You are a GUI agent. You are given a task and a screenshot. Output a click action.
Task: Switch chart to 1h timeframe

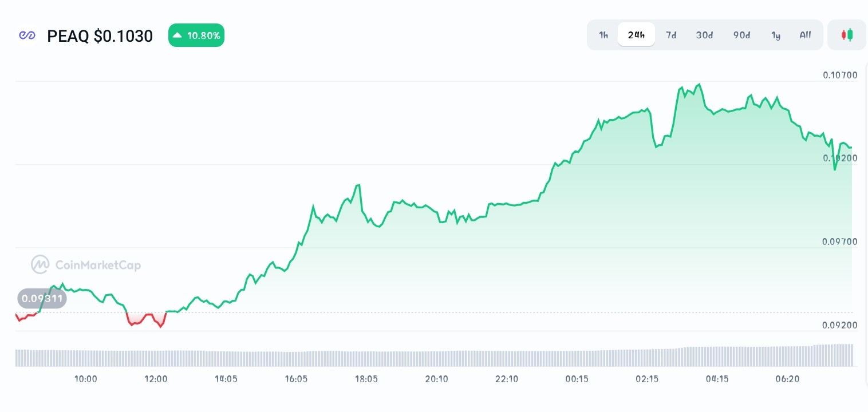(x=603, y=35)
